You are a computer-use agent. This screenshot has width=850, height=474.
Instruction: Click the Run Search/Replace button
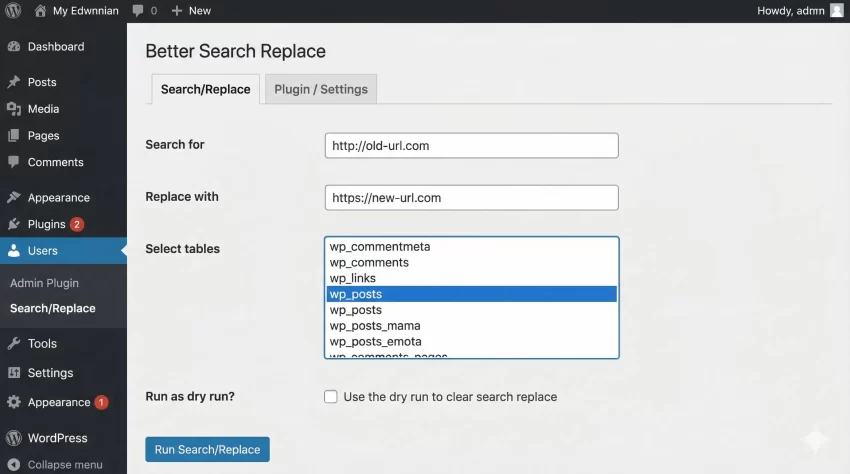click(x=207, y=450)
